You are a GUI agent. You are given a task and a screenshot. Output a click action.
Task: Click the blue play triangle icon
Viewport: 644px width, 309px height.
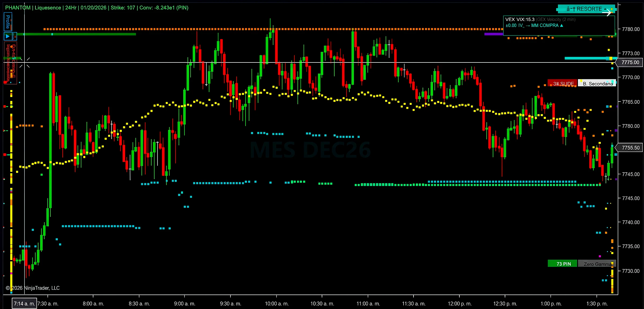pyautogui.click(x=8, y=36)
